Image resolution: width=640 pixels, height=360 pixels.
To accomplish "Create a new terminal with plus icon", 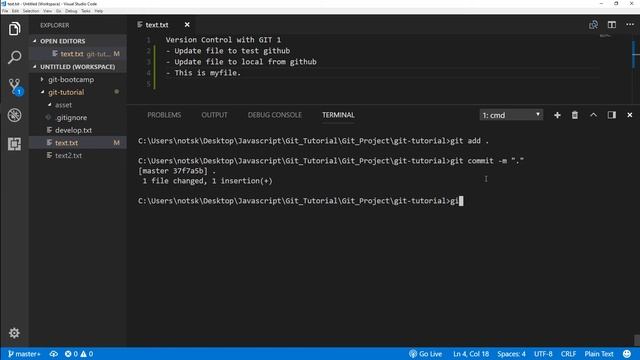I will point(557,115).
